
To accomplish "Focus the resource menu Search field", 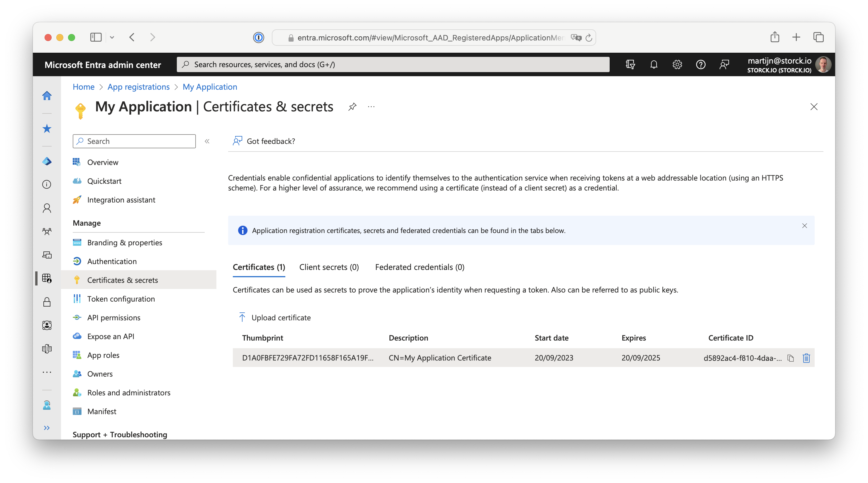I will pyautogui.click(x=134, y=141).
